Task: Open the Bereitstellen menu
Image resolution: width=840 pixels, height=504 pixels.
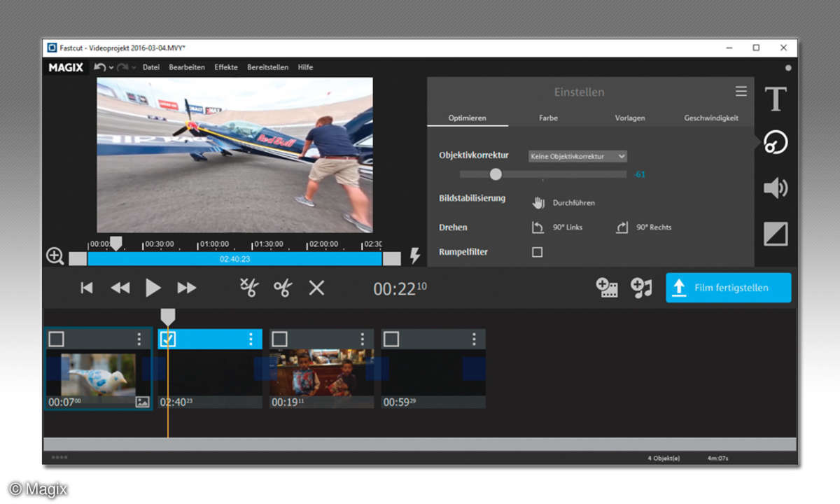Action: [x=267, y=67]
